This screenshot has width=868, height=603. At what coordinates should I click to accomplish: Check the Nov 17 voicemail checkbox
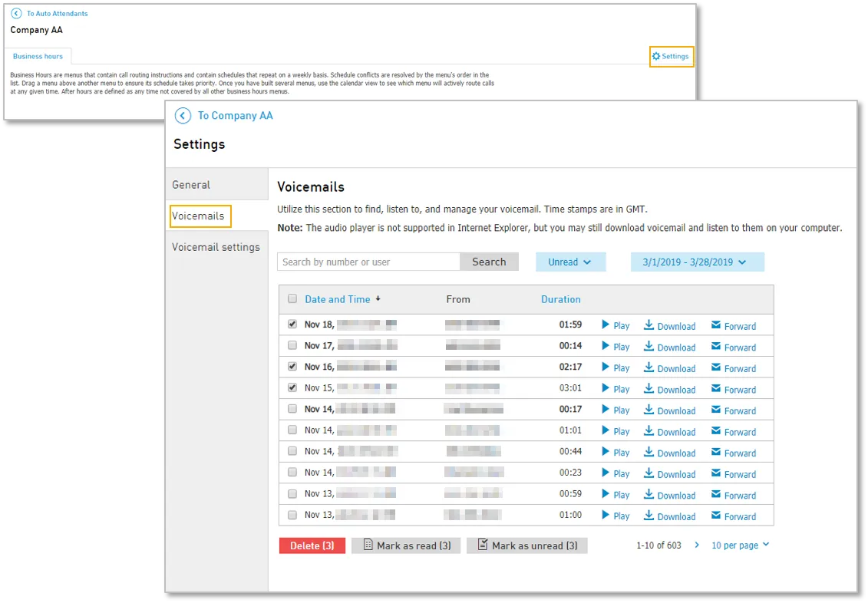(292, 345)
